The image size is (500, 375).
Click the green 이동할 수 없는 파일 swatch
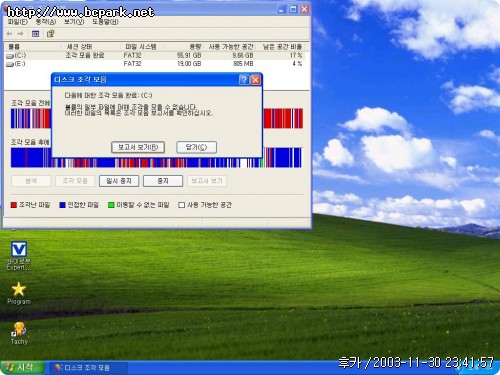[x=111, y=205]
